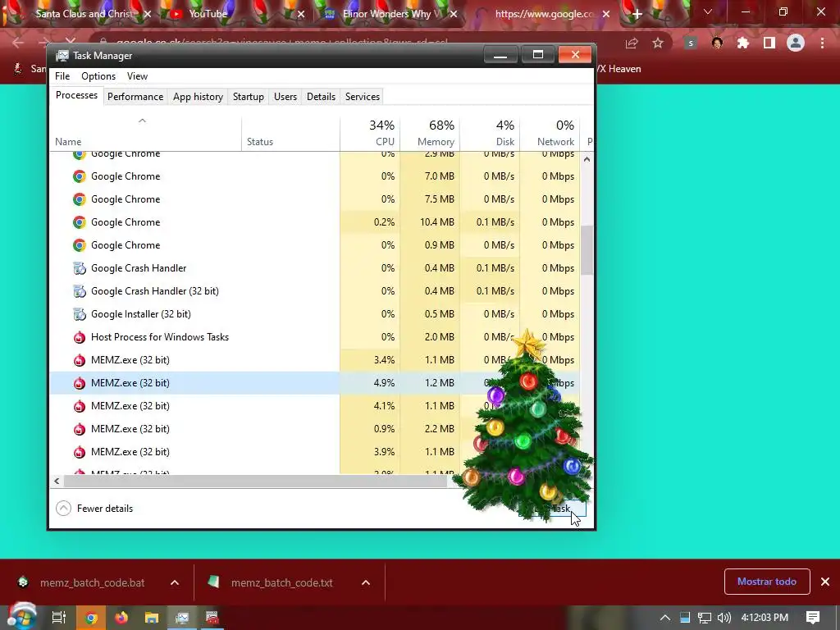This screenshot has width=840, height=630.
Task: Open the Chrome three-dot menu
Action: (822, 43)
